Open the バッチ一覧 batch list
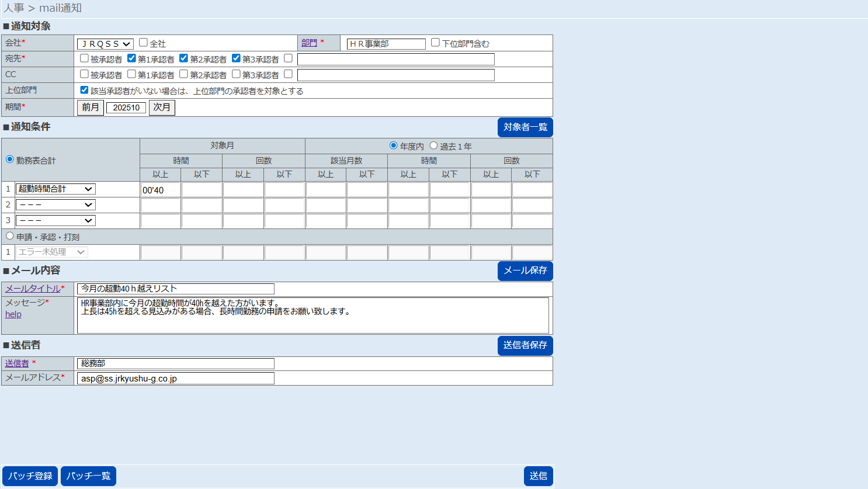Viewport: 868px width, 489px height. pyautogui.click(x=88, y=476)
